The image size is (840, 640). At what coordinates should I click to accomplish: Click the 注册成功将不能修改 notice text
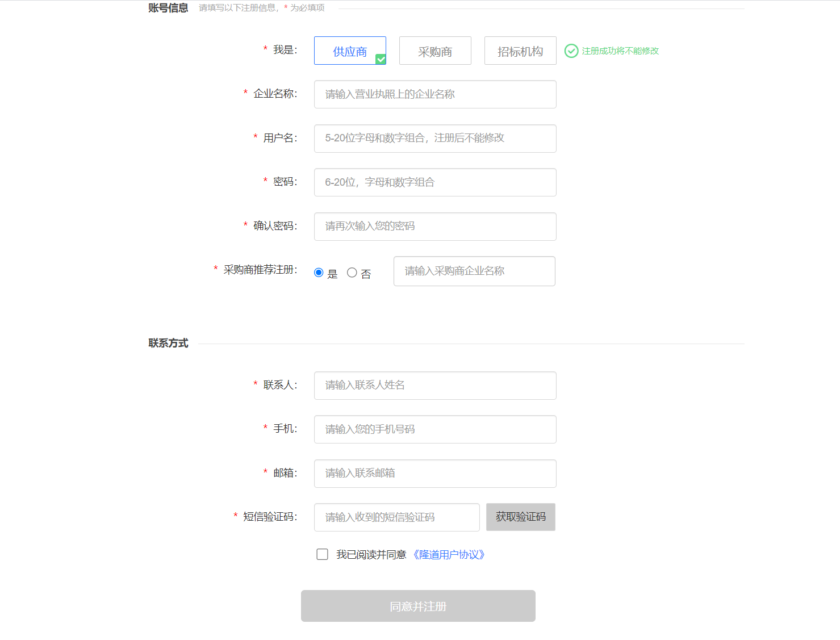tap(620, 51)
